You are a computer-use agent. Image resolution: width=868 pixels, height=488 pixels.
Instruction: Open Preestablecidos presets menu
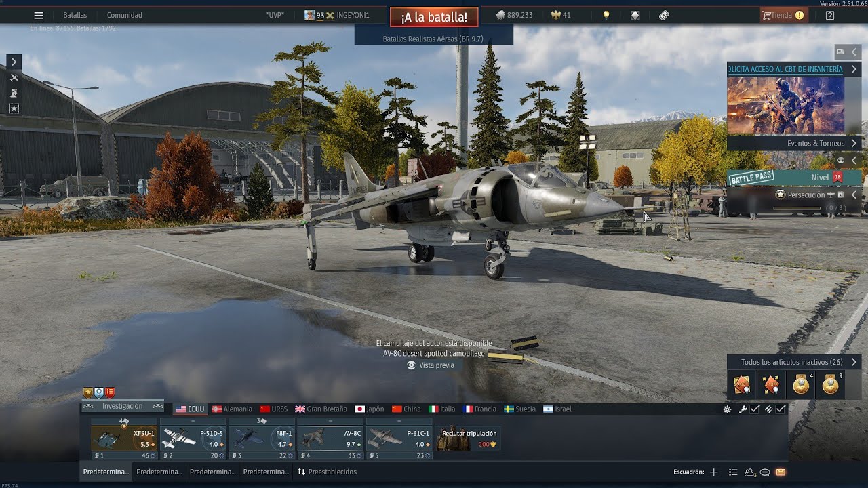coord(327,472)
